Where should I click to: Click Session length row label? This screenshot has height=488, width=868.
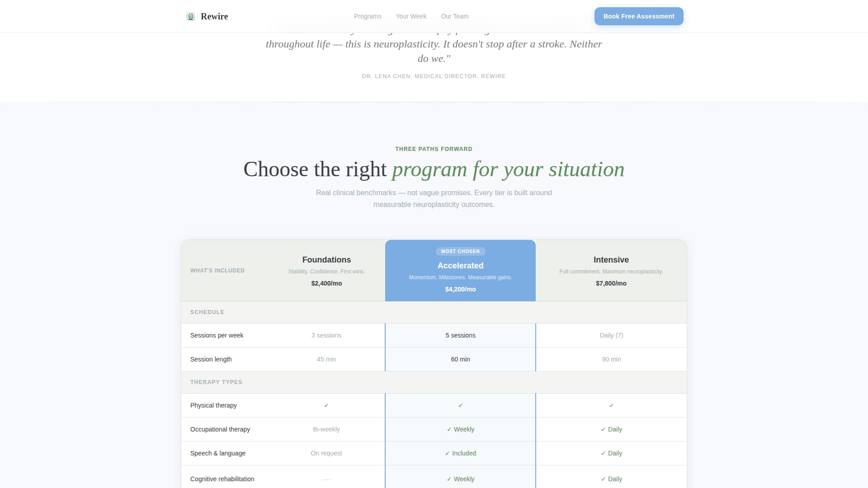point(211,359)
